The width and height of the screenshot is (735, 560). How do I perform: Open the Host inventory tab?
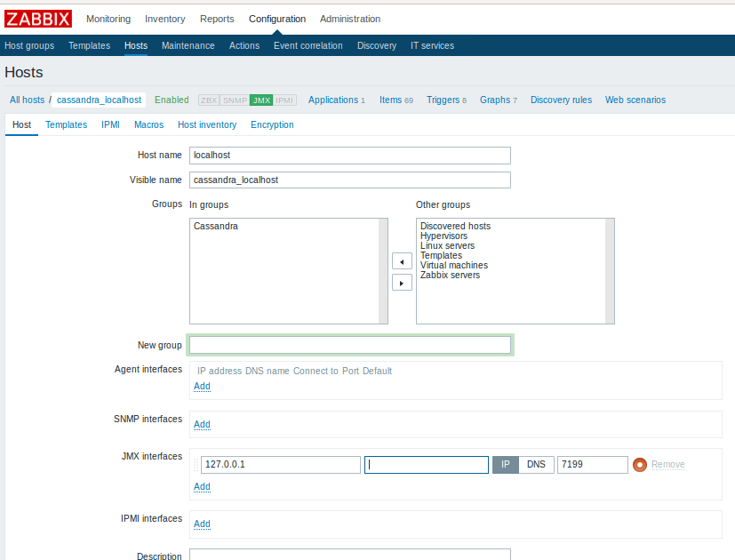207,125
